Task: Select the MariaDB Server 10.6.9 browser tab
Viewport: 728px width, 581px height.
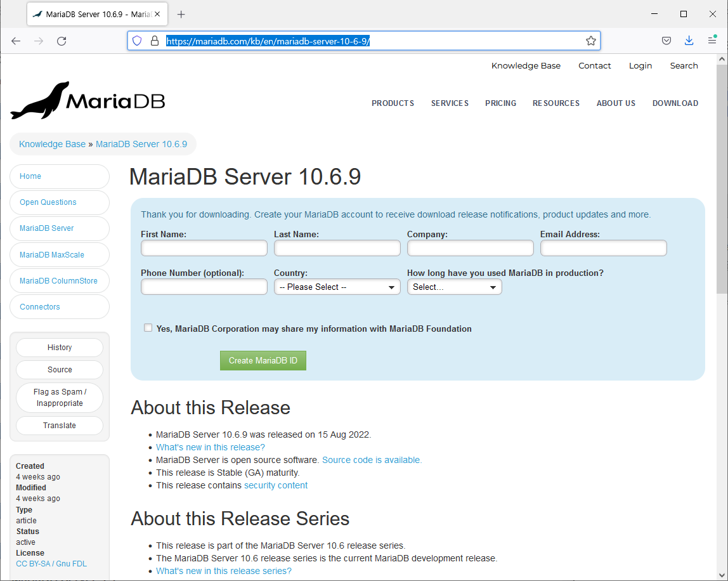Action: pyautogui.click(x=98, y=14)
